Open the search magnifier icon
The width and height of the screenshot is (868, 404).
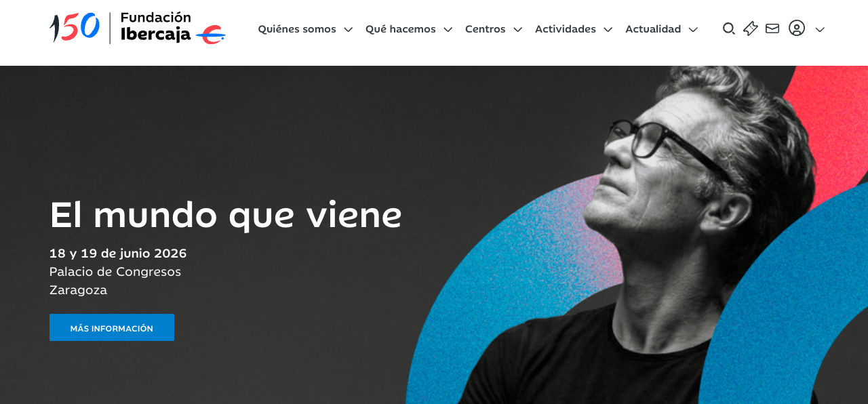729,28
